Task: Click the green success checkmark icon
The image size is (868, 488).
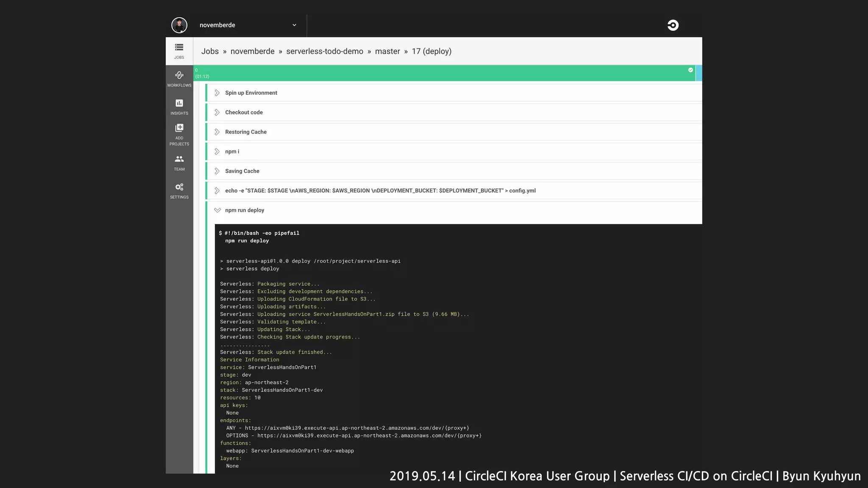Action: [690, 70]
